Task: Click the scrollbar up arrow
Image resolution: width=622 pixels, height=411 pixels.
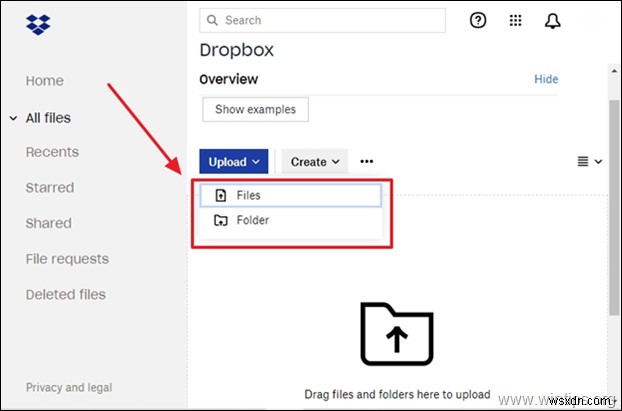Action: (614, 71)
